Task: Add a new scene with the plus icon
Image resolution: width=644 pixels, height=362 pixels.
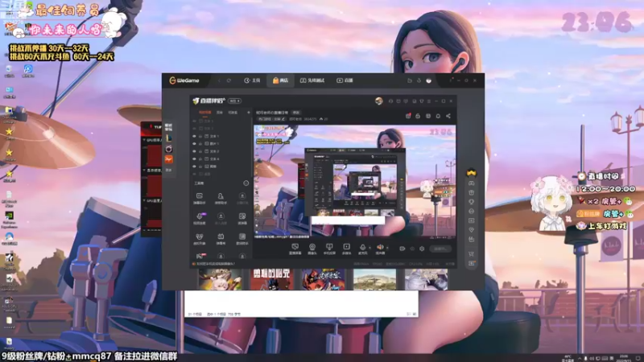Action: [248, 113]
